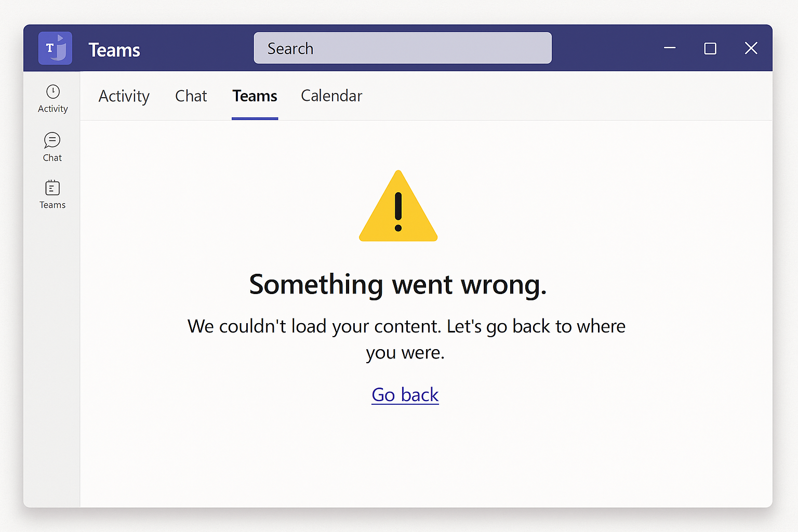Viewport: 798px width, 532px height.
Task: Open Activity from the sidebar clock icon
Action: point(53,91)
